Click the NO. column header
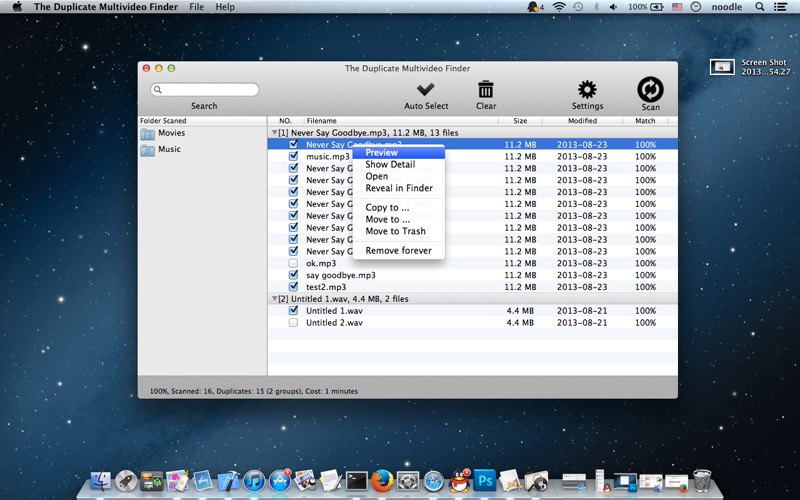 pyautogui.click(x=286, y=121)
